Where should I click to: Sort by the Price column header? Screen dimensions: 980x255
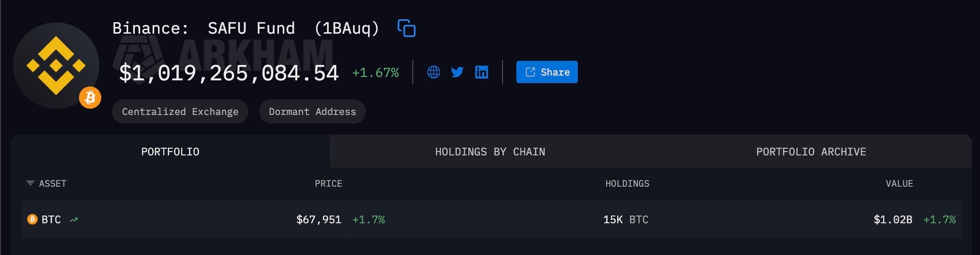click(x=329, y=183)
